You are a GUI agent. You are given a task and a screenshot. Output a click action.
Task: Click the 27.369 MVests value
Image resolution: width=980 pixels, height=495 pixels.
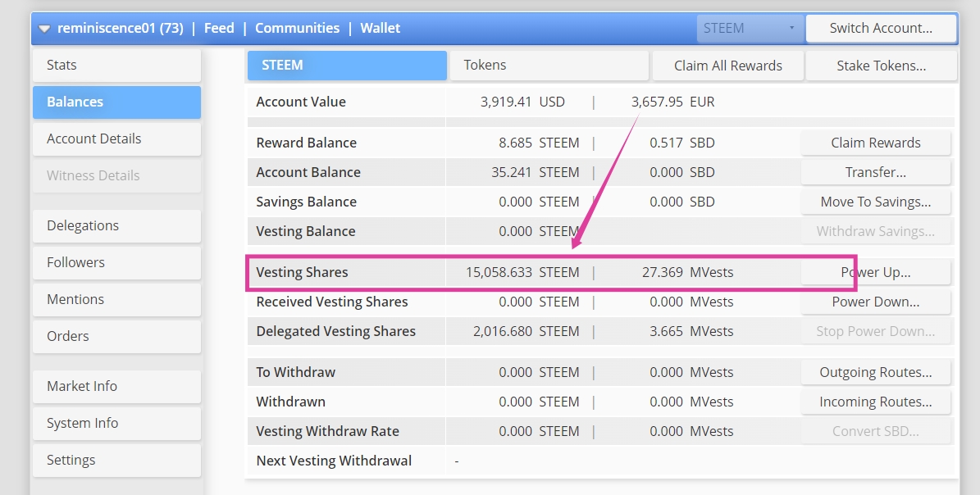687,272
